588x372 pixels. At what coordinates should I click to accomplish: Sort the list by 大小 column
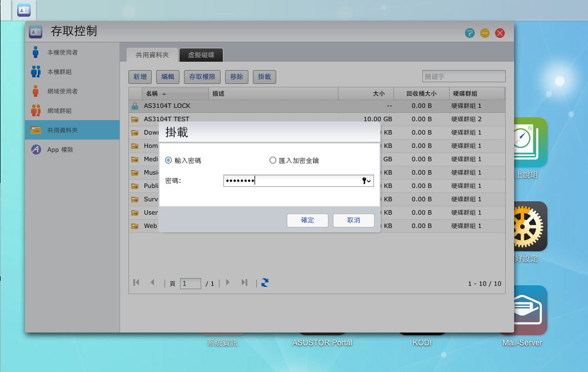coord(366,93)
